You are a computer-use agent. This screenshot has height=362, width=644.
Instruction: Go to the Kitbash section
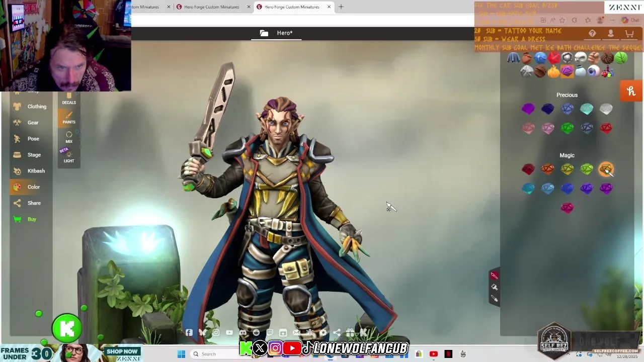30,171
